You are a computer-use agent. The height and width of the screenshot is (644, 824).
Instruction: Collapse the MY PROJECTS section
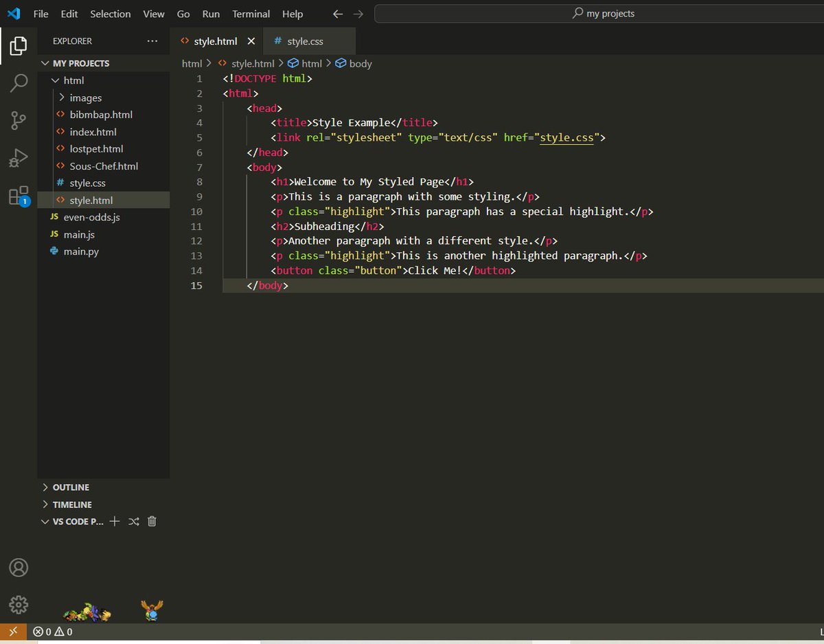(x=82, y=62)
